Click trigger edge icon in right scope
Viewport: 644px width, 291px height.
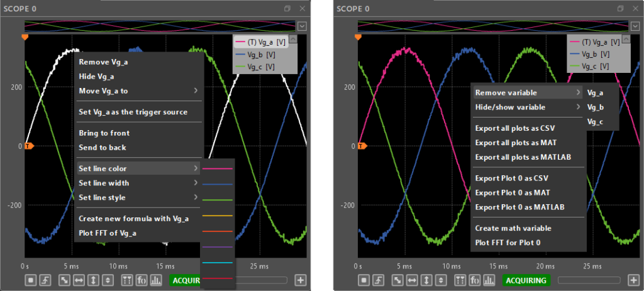click(378, 280)
